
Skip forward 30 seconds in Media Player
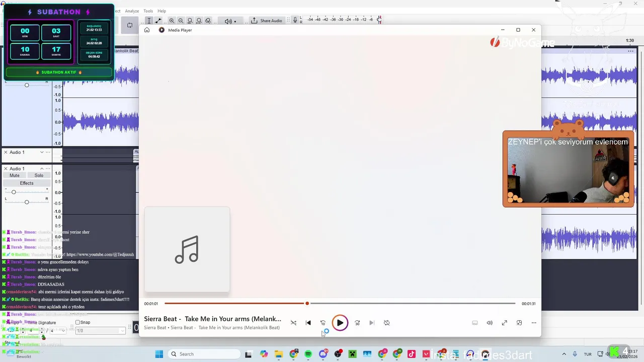pos(357,323)
